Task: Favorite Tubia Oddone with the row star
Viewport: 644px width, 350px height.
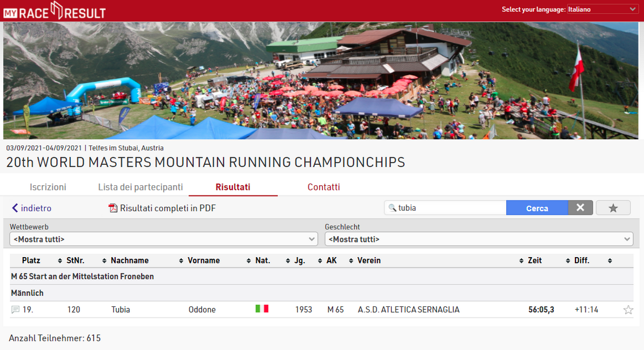Action: point(628,310)
